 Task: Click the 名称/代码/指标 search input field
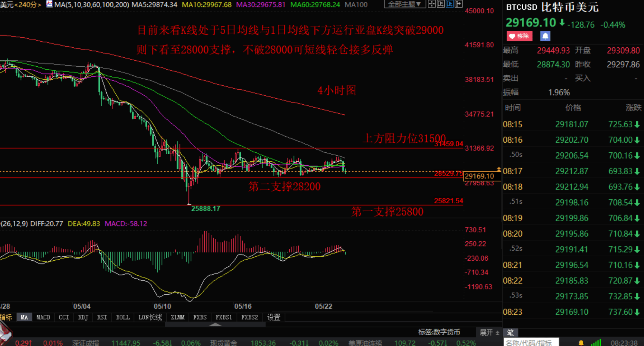point(531,342)
